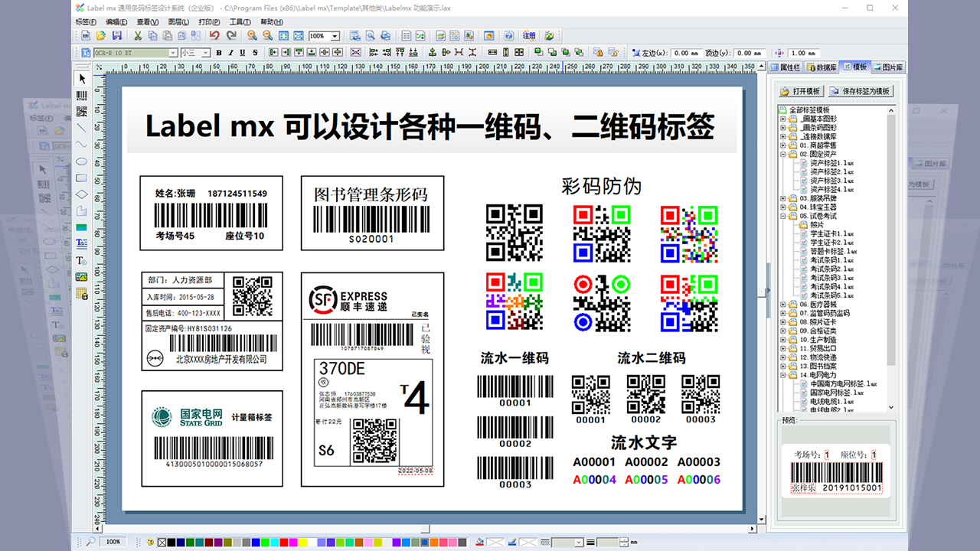Toggle italic formatting

coord(230,53)
